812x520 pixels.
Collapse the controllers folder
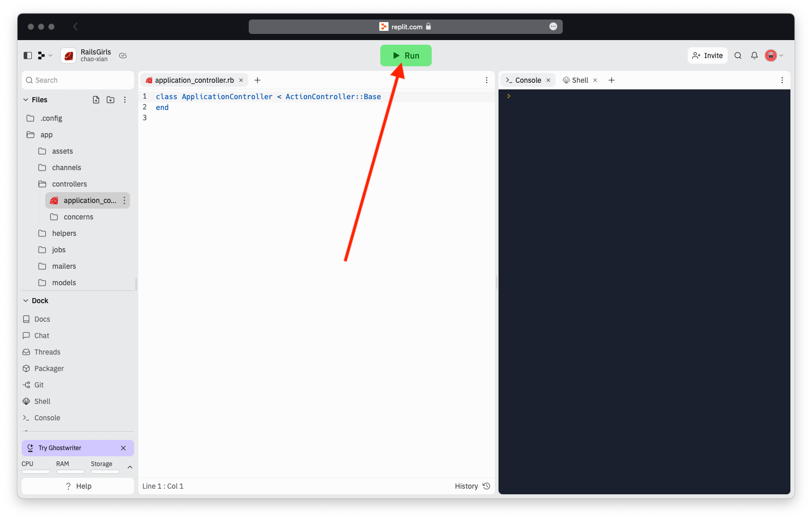tap(82, 184)
